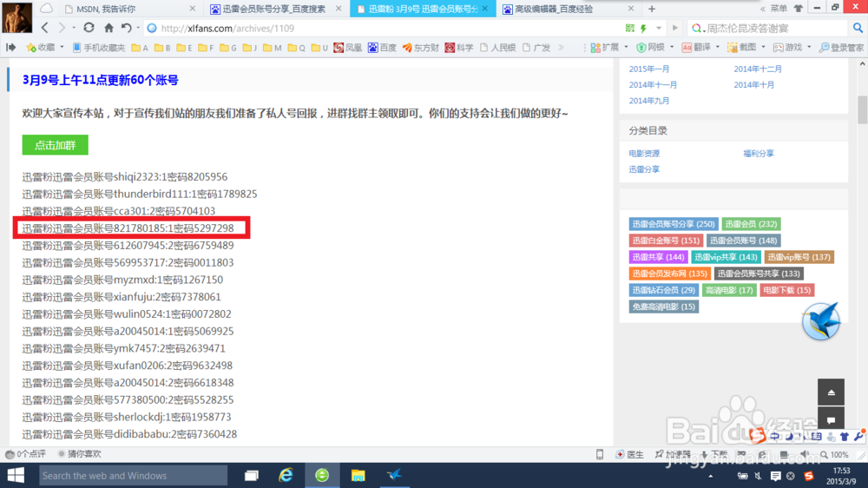
Task: Click the mobile phone status bar icon
Action: pos(600,454)
